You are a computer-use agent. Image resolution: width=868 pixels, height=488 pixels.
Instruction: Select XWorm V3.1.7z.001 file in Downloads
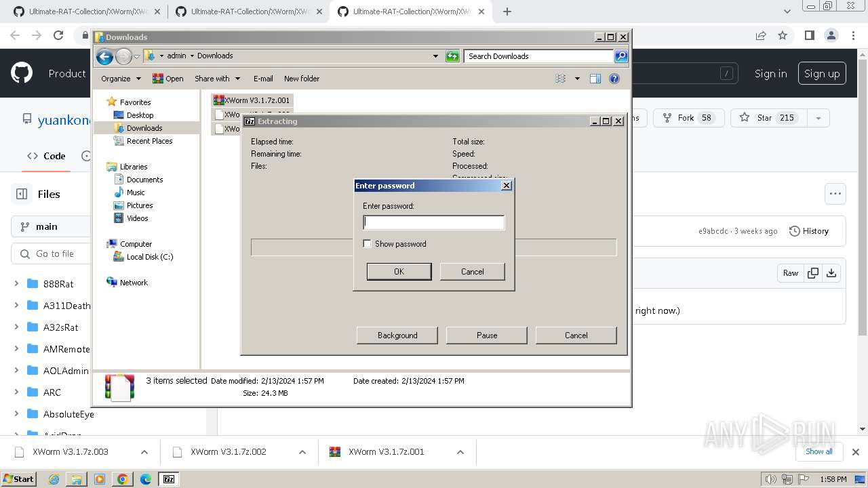[252, 100]
